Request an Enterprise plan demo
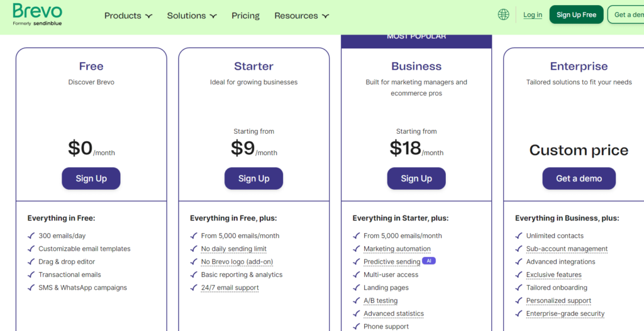This screenshot has height=331, width=644. pyautogui.click(x=579, y=178)
